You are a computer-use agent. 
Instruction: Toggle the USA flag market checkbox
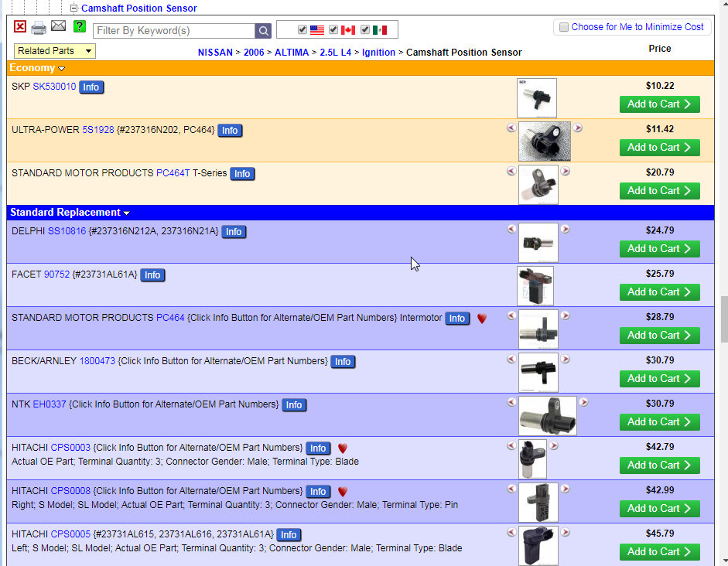(302, 29)
